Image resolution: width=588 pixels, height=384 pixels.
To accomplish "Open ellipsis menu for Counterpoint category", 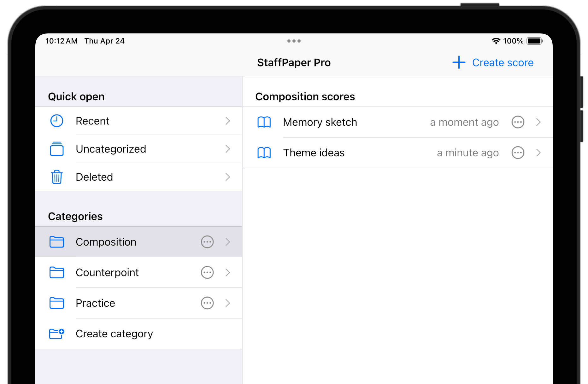I will click(x=207, y=272).
